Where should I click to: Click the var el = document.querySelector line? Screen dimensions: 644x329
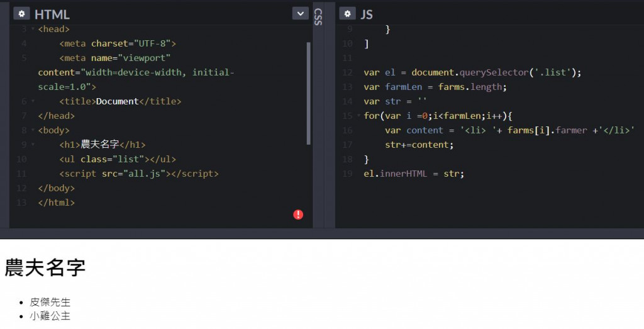(473, 72)
